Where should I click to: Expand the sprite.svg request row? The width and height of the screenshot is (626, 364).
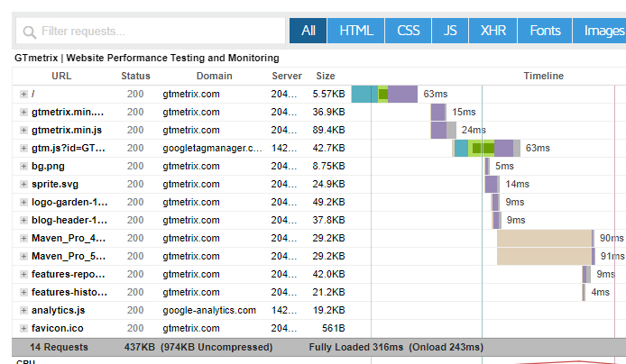[23, 184]
